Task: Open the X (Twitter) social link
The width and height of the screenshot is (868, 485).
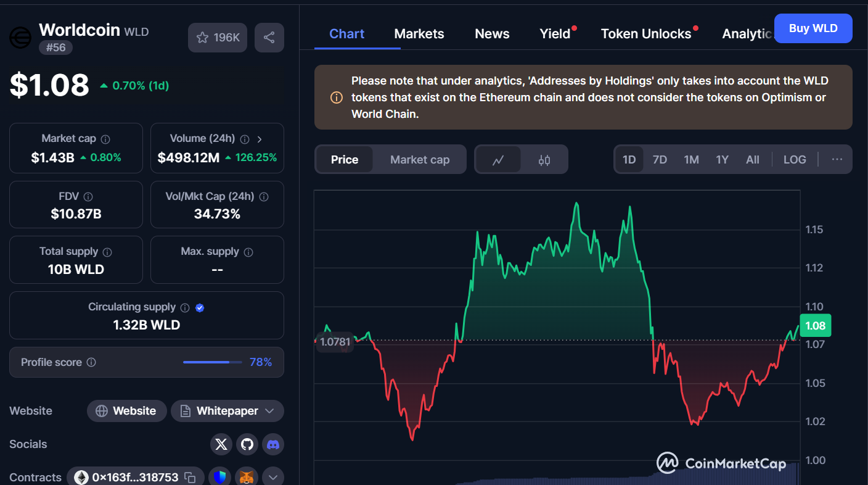Action: 221,444
